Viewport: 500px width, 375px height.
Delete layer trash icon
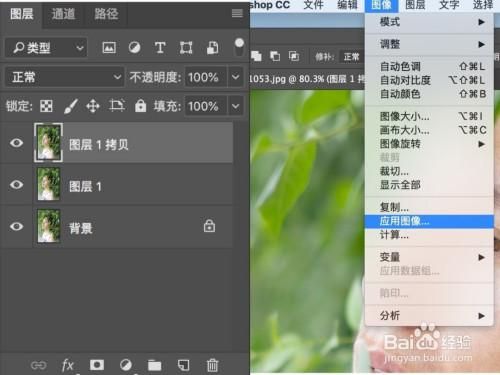tap(212, 365)
